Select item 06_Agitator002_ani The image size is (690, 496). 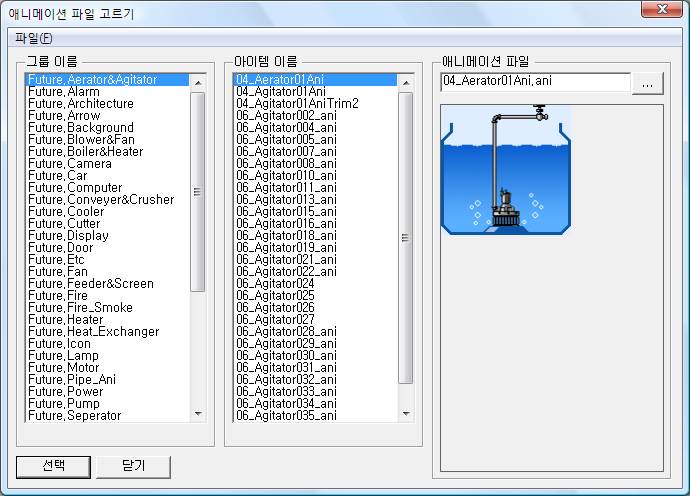pyautogui.click(x=316, y=116)
